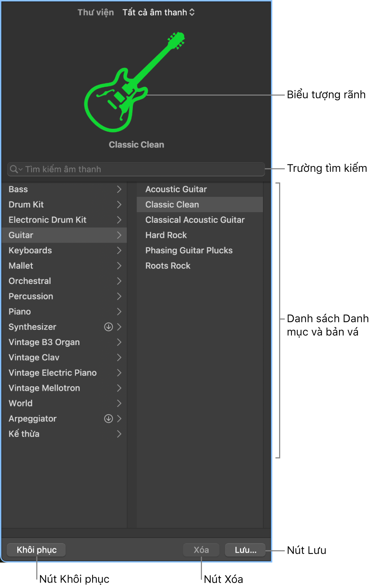377x588 pixels.
Task: Select the Orchestral category
Action: click(x=30, y=281)
